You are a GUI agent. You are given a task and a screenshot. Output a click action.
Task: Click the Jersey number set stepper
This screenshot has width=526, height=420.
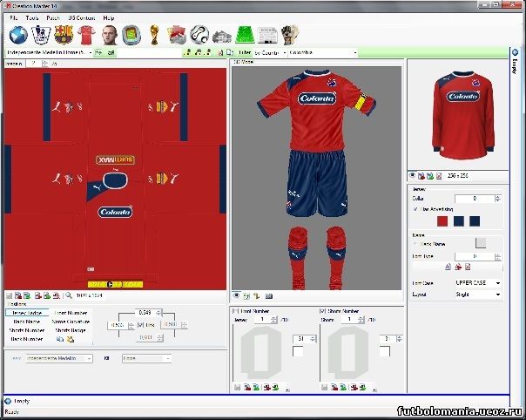274,320
